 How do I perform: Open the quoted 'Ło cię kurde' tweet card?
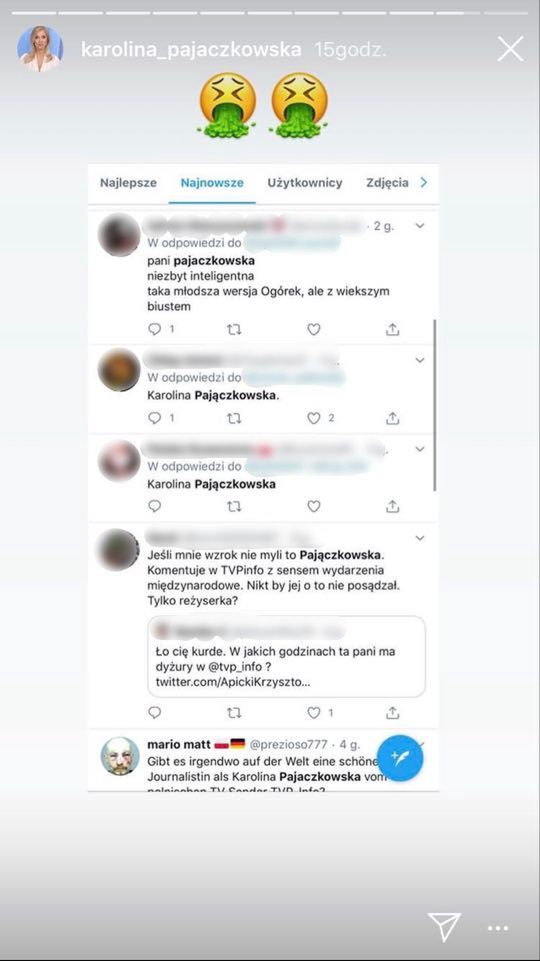(286, 656)
